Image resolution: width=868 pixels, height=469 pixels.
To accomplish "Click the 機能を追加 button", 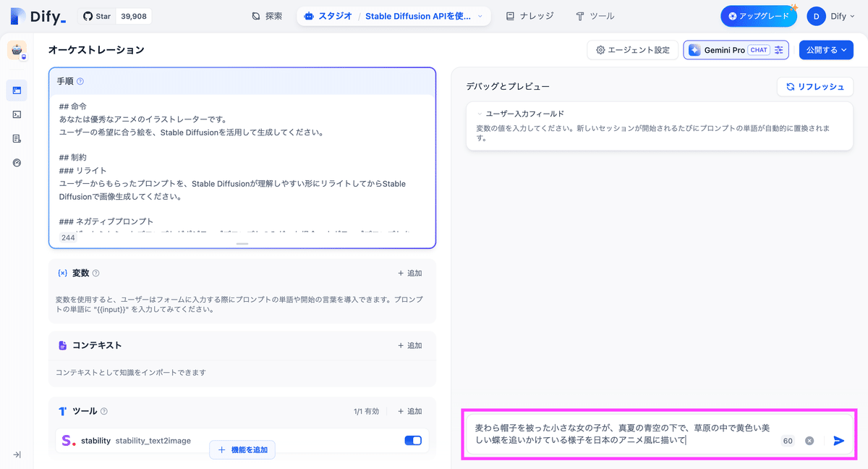I will point(242,449).
